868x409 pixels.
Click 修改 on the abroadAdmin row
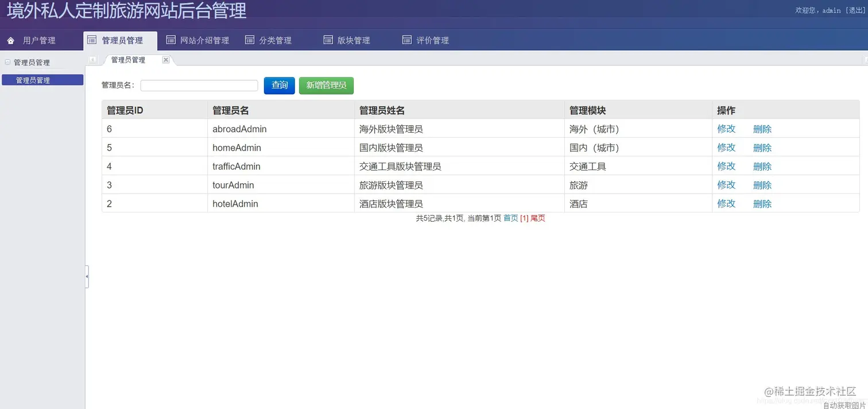tap(726, 129)
